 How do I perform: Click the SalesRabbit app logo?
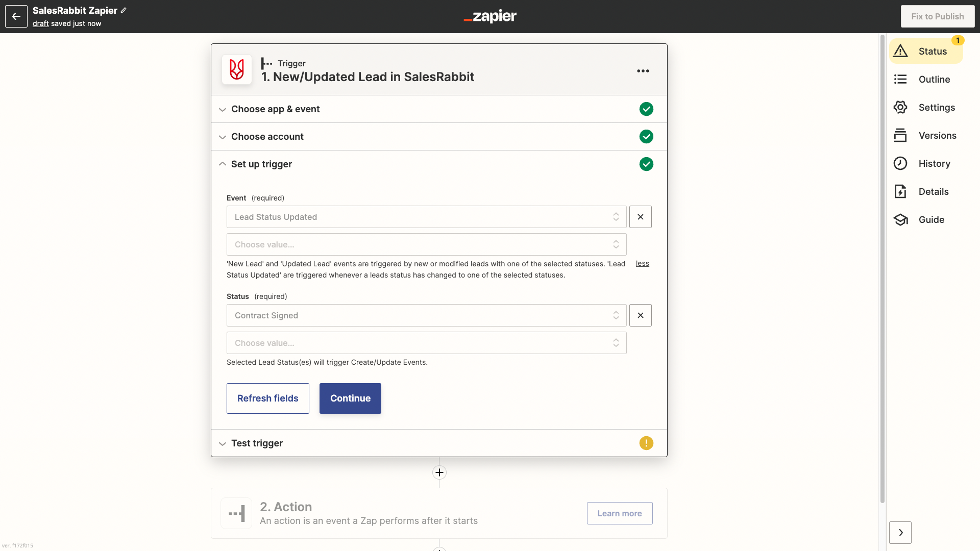click(237, 69)
